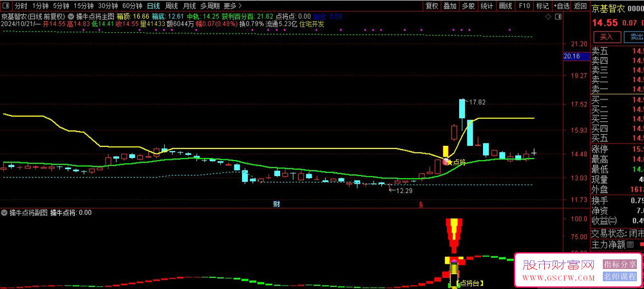Click the 交易状态 status row
The image size is (644, 289).
click(618, 234)
